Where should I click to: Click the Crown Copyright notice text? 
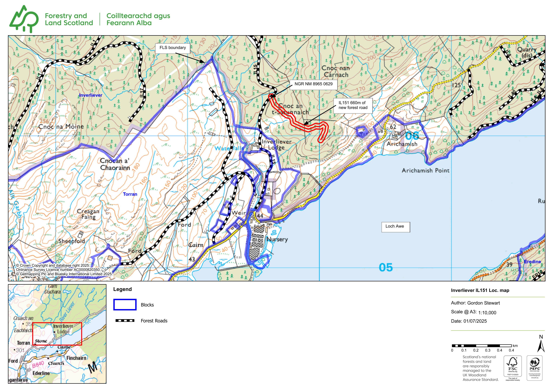coord(64,270)
